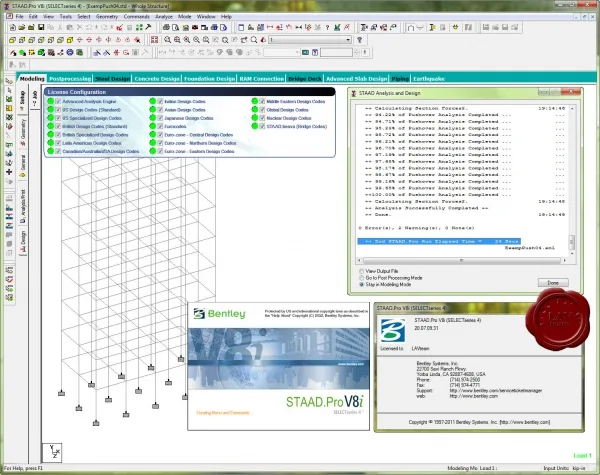Toggle Euro-zone - Northern Design Codes checkbox

pyautogui.click(x=160, y=143)
